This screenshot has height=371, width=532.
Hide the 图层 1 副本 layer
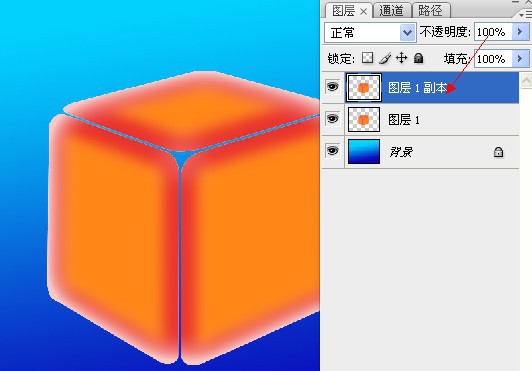pyautogui.click(x=332, y=87)
